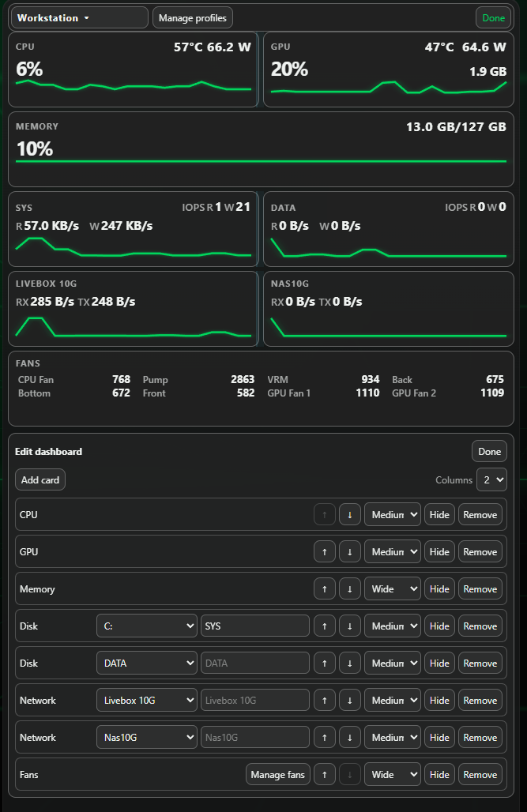
Task: Click the green Done button at top
Action: coord(493,17)
